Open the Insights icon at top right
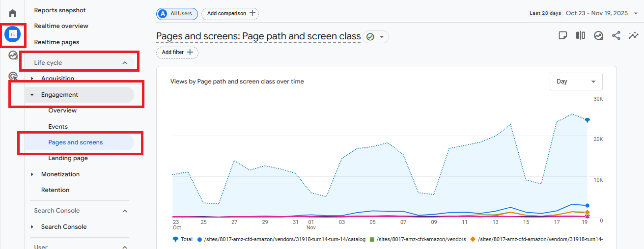 [634, 35]
